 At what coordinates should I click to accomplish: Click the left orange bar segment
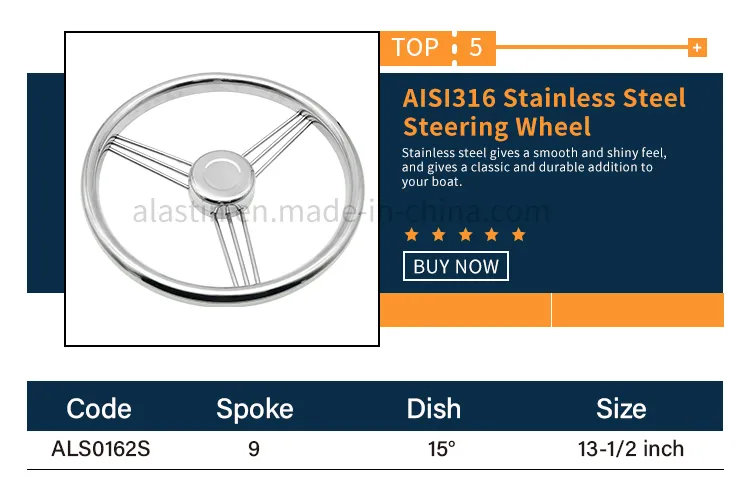tap(465, 310)
